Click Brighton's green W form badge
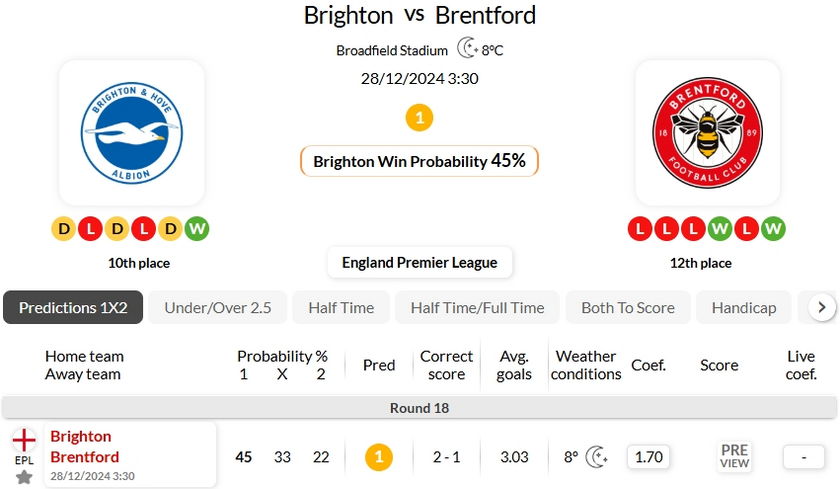 click(x=197, y=229)
